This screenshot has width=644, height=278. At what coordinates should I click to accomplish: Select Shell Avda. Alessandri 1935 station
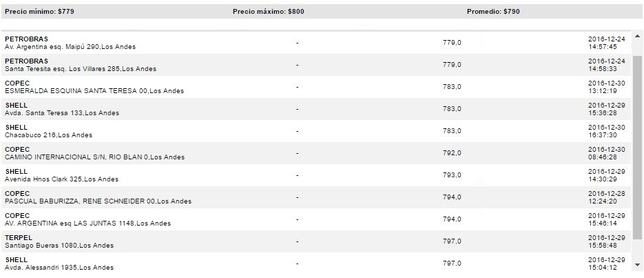[59, 264]
